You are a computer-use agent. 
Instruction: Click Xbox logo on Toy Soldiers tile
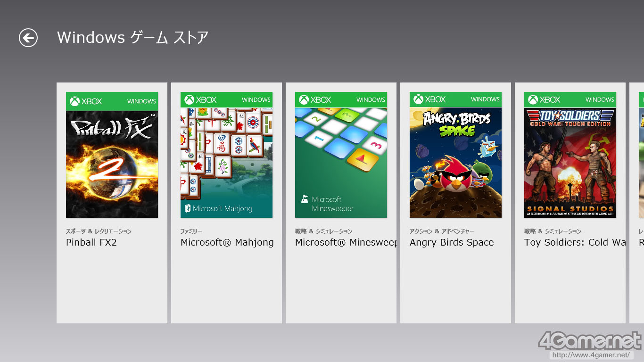544,99
